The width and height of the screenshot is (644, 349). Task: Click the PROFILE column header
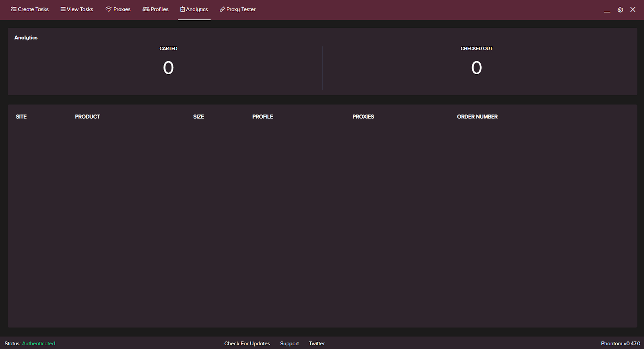pos(262,116)
